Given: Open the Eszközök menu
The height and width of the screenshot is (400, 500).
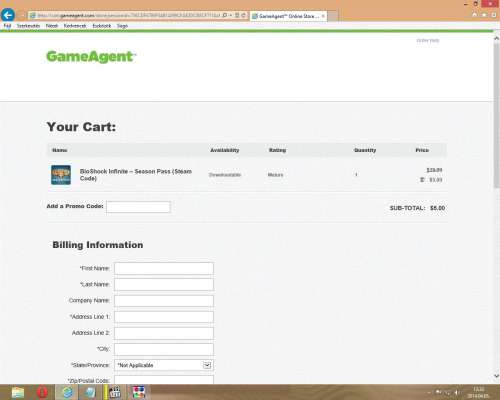Looking at the screenshot, I should click(x=102, y=26).
